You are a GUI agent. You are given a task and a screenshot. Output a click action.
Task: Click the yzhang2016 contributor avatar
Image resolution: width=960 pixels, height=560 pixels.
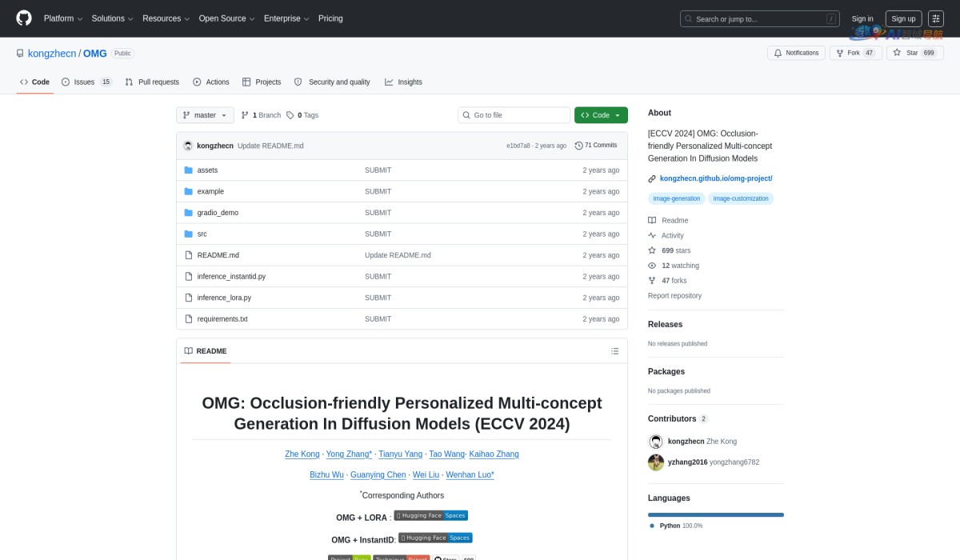pyautogui.click(x=655, y=462)
